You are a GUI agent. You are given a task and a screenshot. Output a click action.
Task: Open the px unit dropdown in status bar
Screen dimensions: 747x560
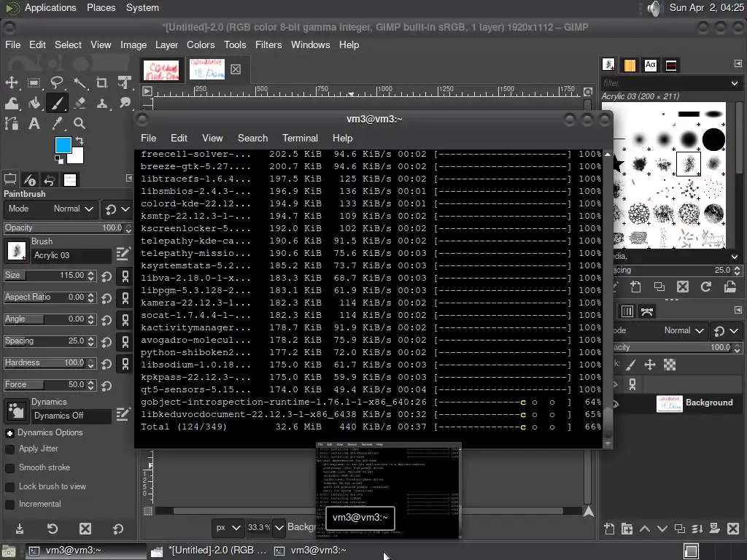click(x=228, y=528)
